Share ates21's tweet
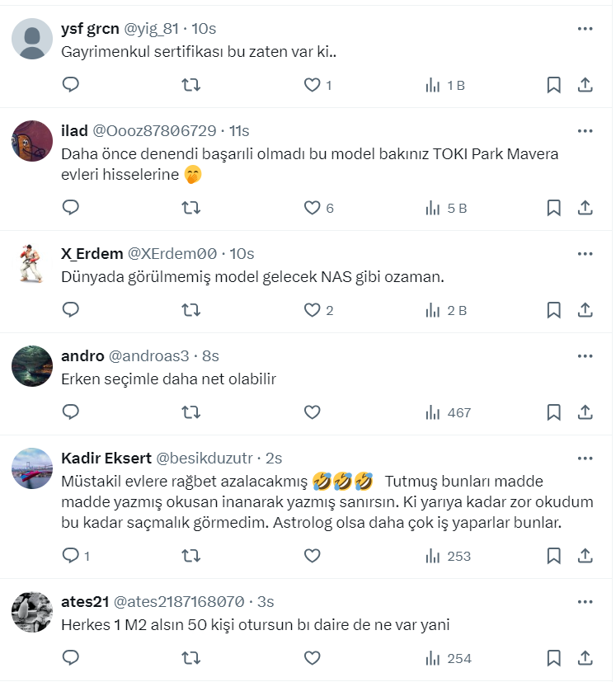The width and height of the screenshot is (616, 682). pos(585,658)
